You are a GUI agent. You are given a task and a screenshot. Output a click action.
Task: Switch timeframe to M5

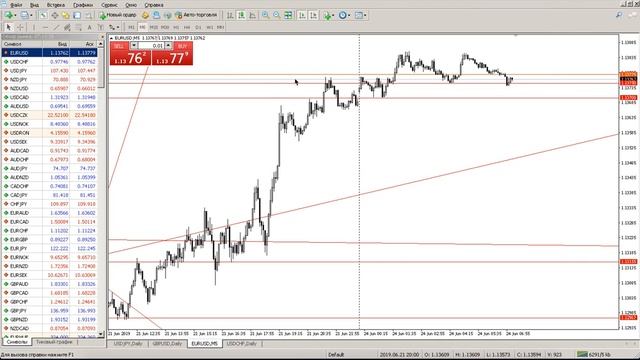[142, 27]
